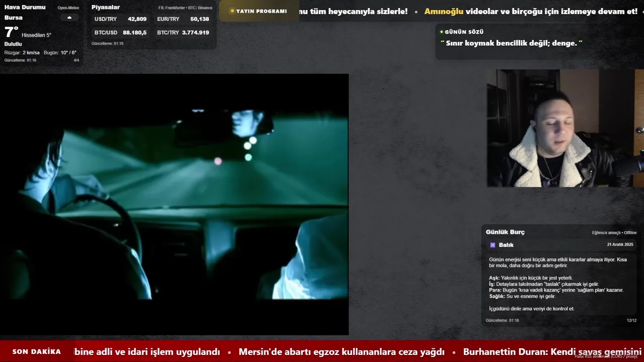Click the Eğlence amaçlı • Offline label
644x362 pixels.
point(614,233)
